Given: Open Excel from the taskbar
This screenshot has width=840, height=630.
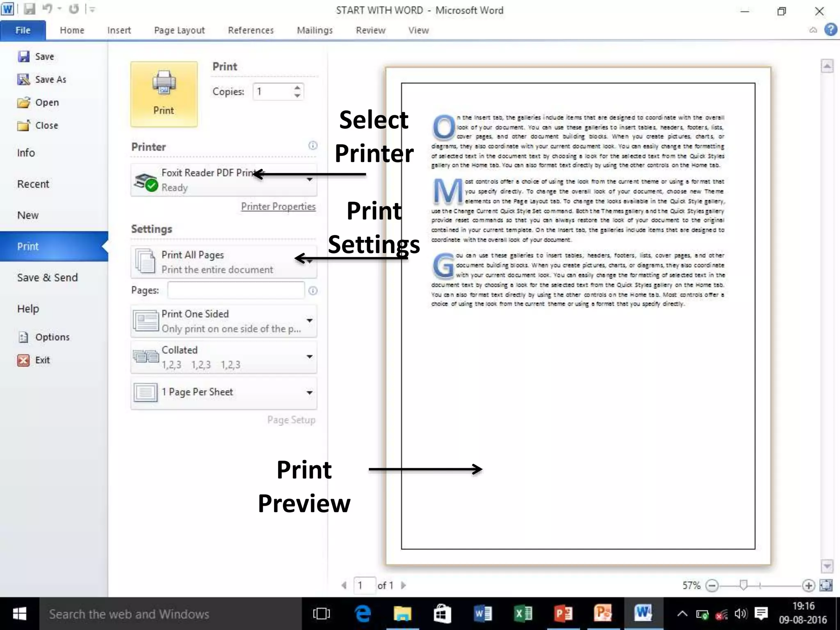Looking at the screenshot, I should click(x=523, y=614).
